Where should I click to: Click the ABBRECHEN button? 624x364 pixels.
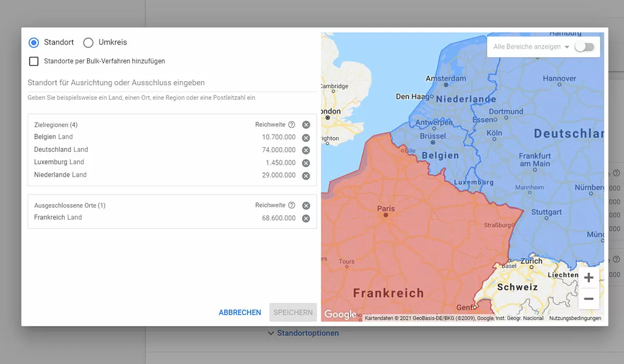240,313
